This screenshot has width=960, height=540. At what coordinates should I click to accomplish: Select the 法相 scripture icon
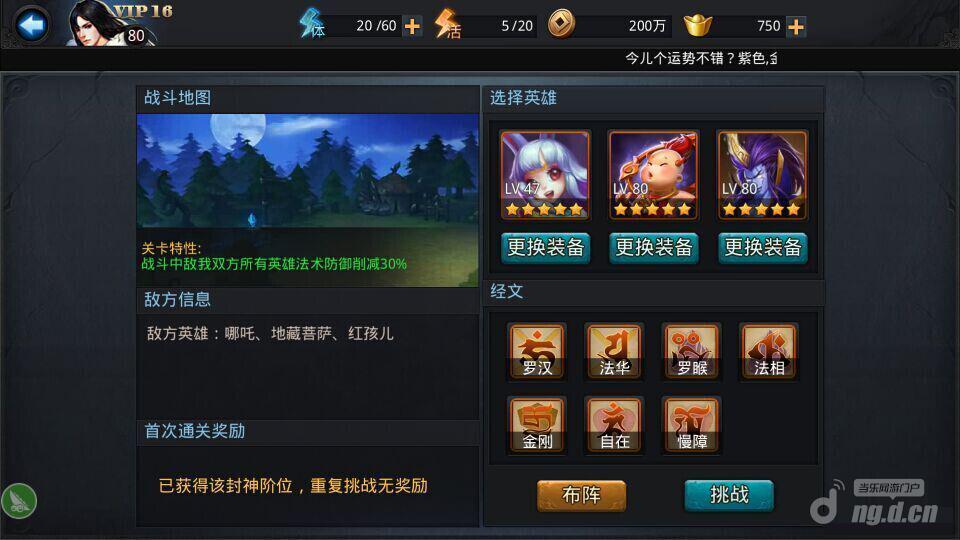[768, 351]
